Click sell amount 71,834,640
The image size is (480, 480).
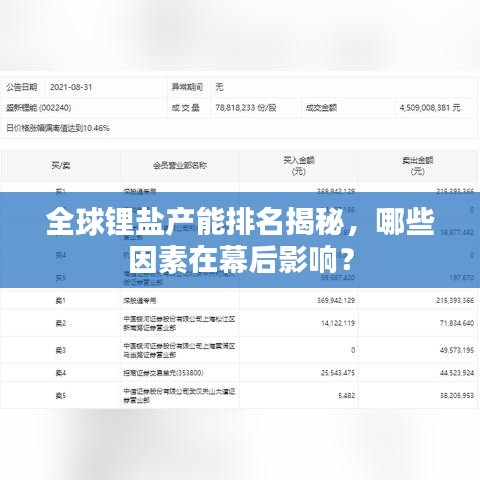457,323
